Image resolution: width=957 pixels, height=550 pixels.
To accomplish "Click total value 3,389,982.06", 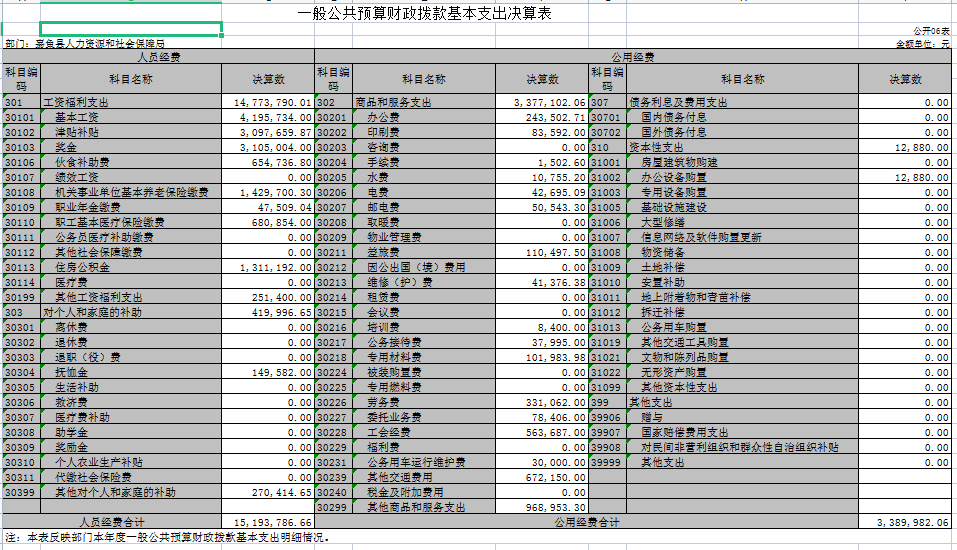I will point(905,522).
